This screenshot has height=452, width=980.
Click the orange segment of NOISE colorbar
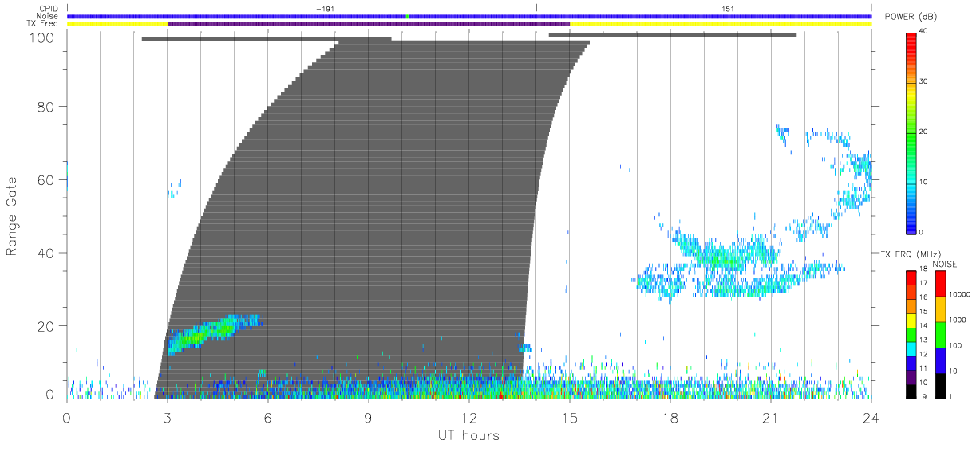click(939, 309)
